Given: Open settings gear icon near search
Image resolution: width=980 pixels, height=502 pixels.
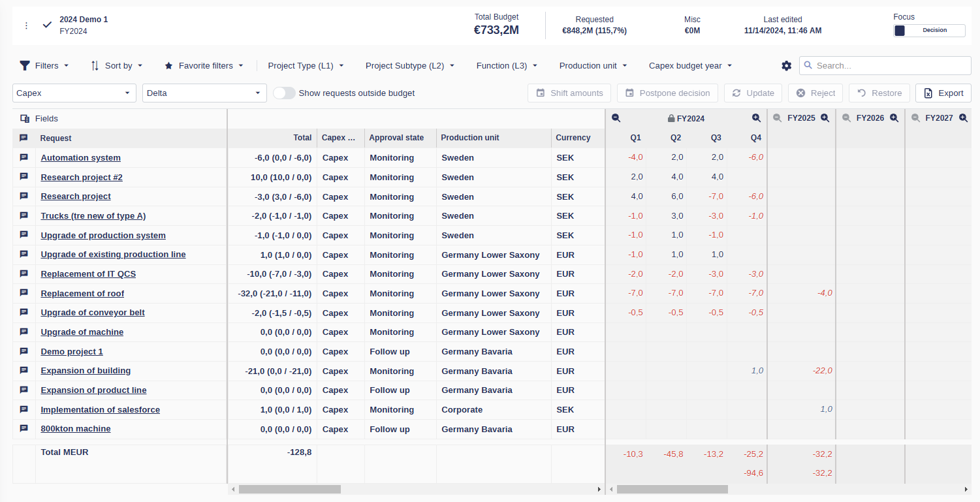Looking at the screenshot, I should [x=787, y=65].
